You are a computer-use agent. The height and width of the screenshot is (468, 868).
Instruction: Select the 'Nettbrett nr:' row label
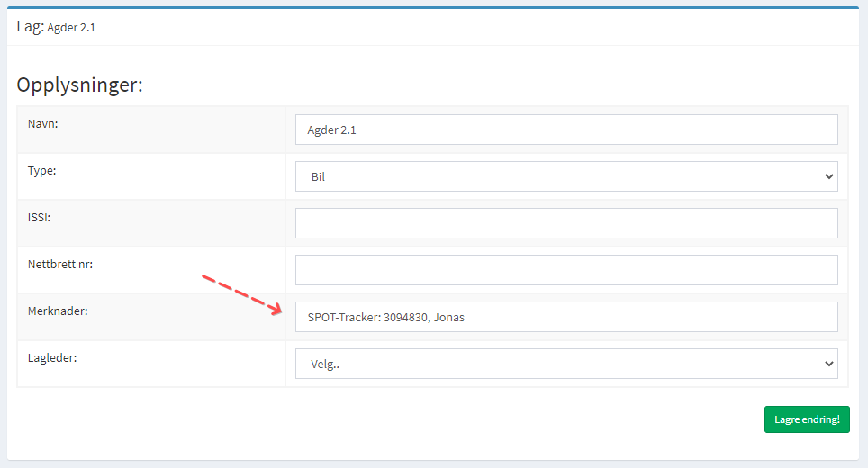pos(61,265)
